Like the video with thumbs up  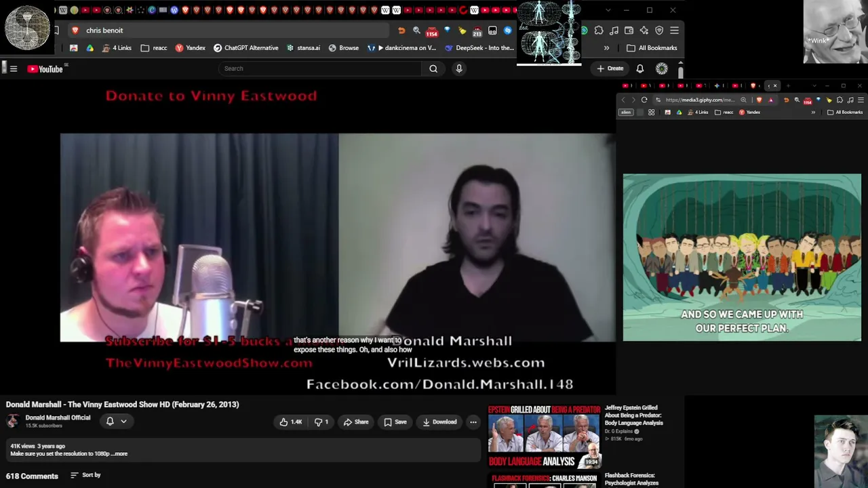(291, 422)
